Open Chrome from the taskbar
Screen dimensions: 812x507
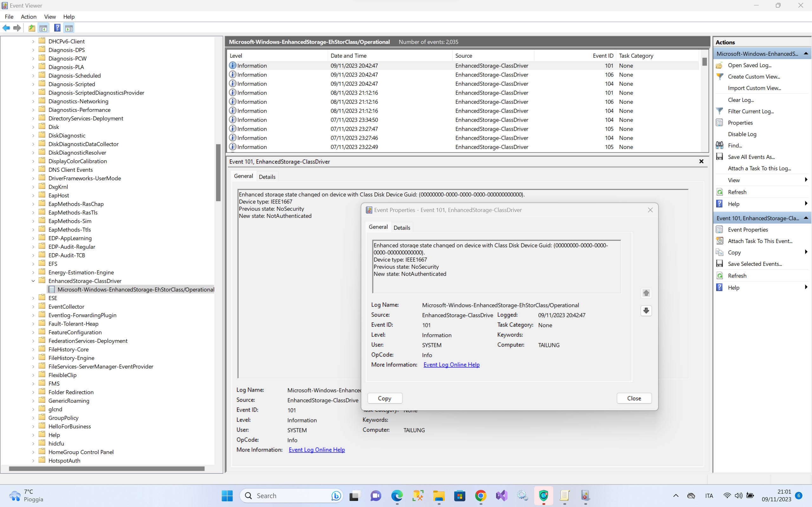coord(481,495)
